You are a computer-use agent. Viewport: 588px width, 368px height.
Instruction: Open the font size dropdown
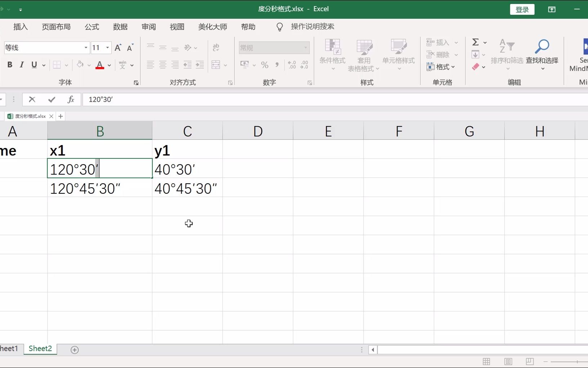107,47
